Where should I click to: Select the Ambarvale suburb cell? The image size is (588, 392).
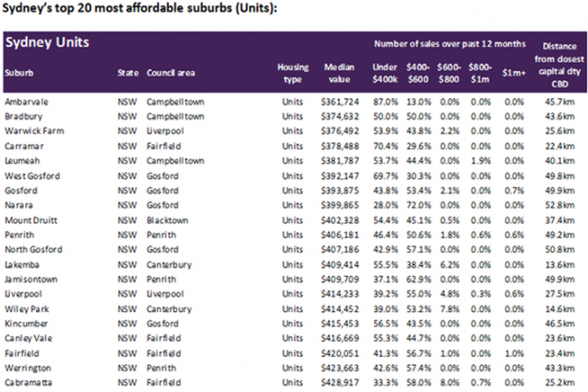[26, 102]
